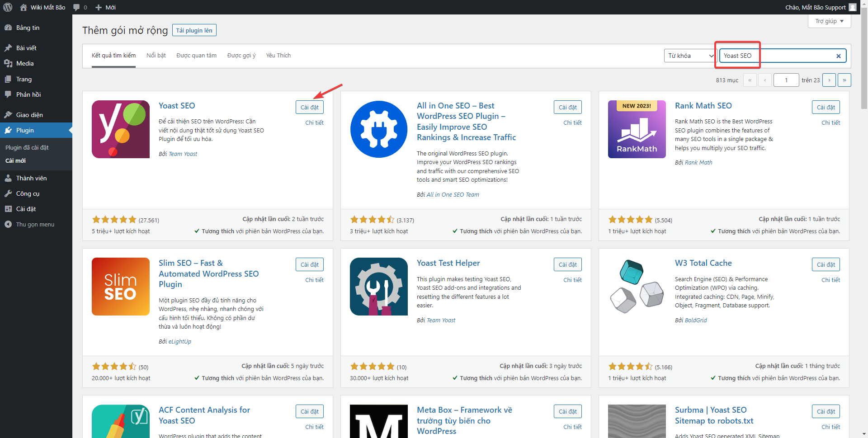Expand the Trợ giúp help dropdown
Screen dimensions: 868x438
829,21
